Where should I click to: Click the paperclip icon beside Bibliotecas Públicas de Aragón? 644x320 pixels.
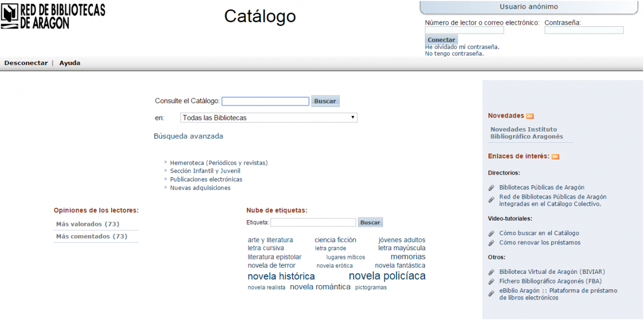[x=491, y=188]
